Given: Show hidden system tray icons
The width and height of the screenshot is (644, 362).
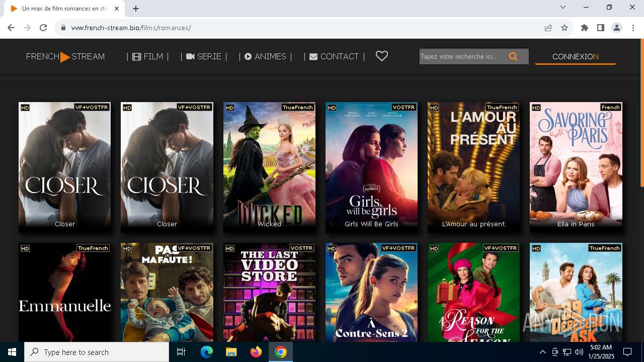Looking at the screenshot, I should [543, 352].
